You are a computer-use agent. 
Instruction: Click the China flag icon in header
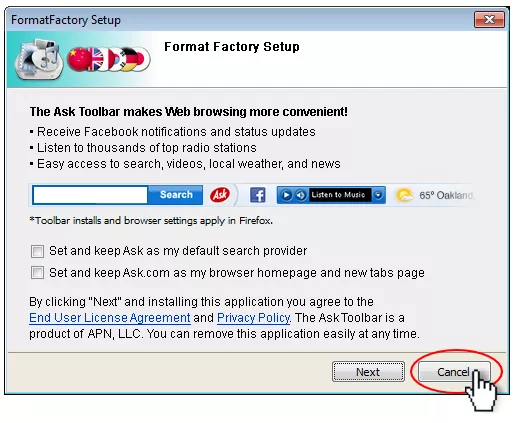click(79, 59)
